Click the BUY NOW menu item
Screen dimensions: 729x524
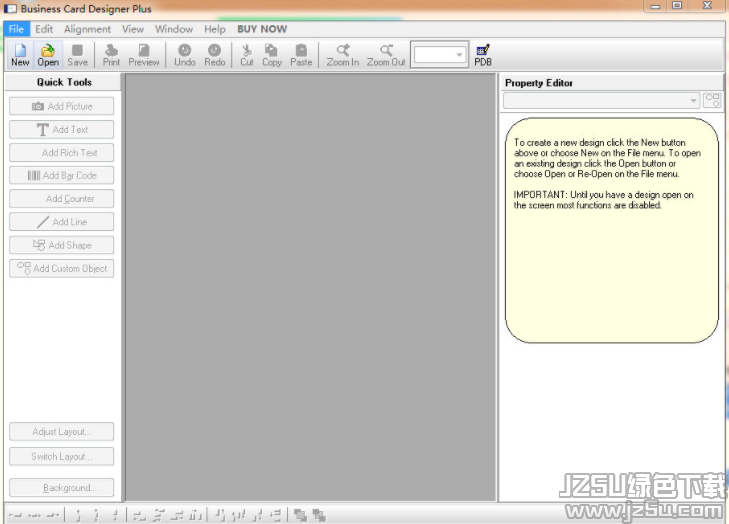[262, 29]
